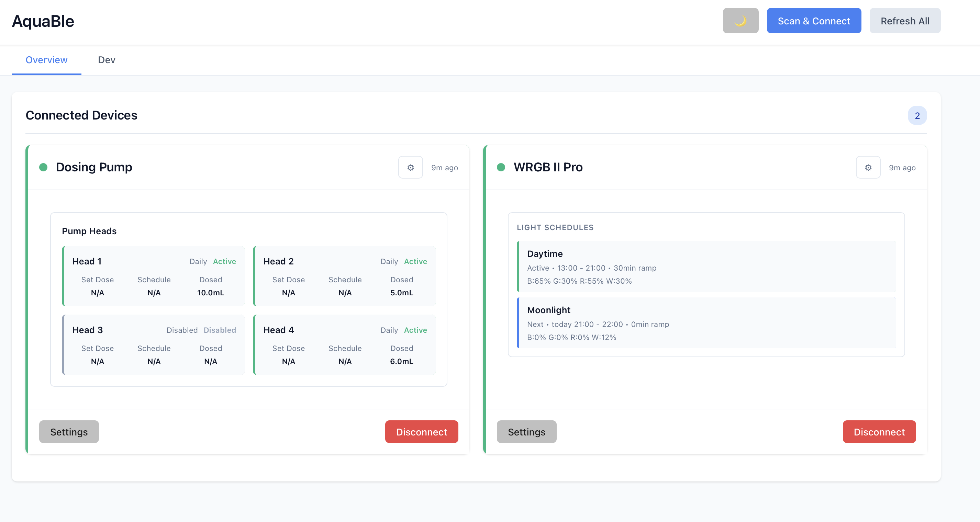The height and width of the screenshot is (522, 980).
Task: Disconnect the WRGB II Pro light
Action: [879, 432]
